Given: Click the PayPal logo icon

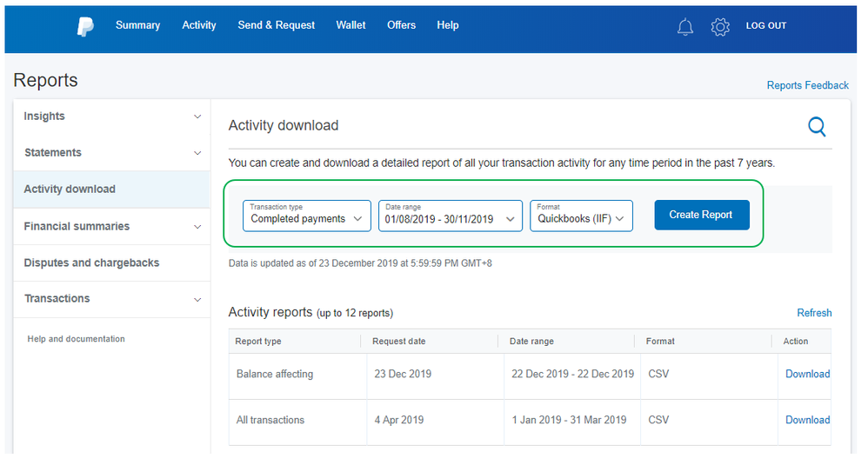Looking at the screenshot, I should (85, 27).
